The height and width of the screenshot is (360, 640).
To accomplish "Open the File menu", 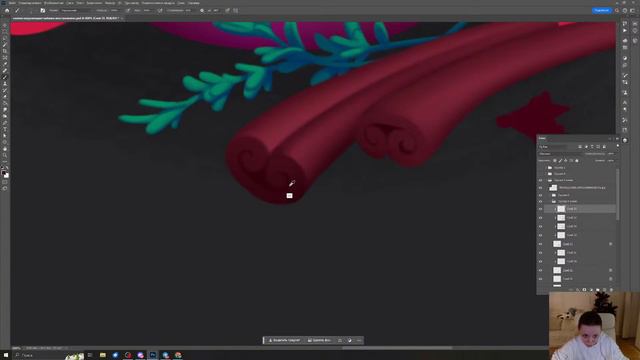I will tap(13, 3).
